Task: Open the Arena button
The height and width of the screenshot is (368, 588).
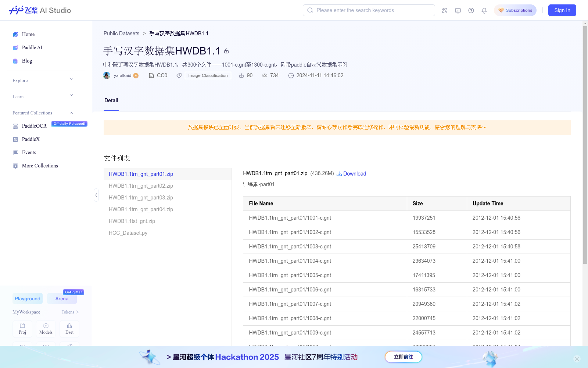Action: point(62,298)
